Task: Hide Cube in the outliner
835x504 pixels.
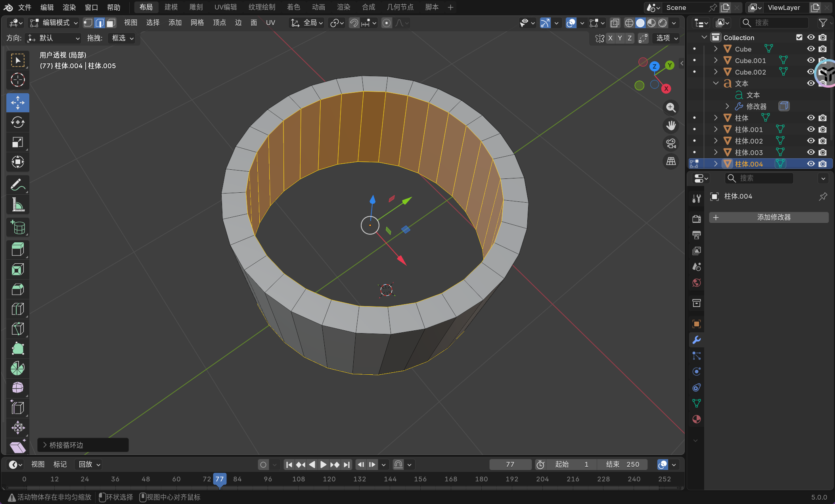Action: pos(811,49)
